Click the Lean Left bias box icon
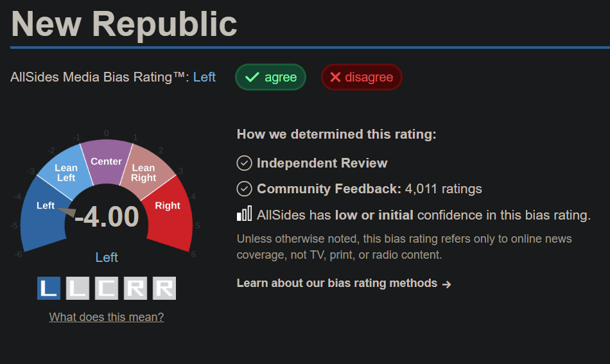This screenshot has height=364, width=610. pos(78,288)
